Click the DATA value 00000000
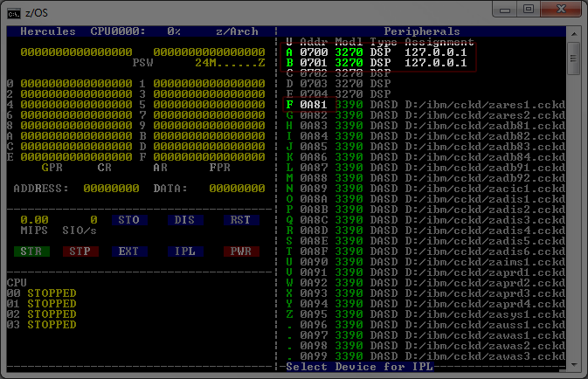588x379 pixels. coord(237,188)
